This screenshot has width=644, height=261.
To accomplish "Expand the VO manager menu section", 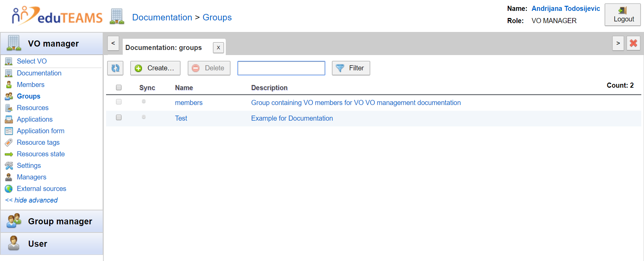I will coord(52,43).
